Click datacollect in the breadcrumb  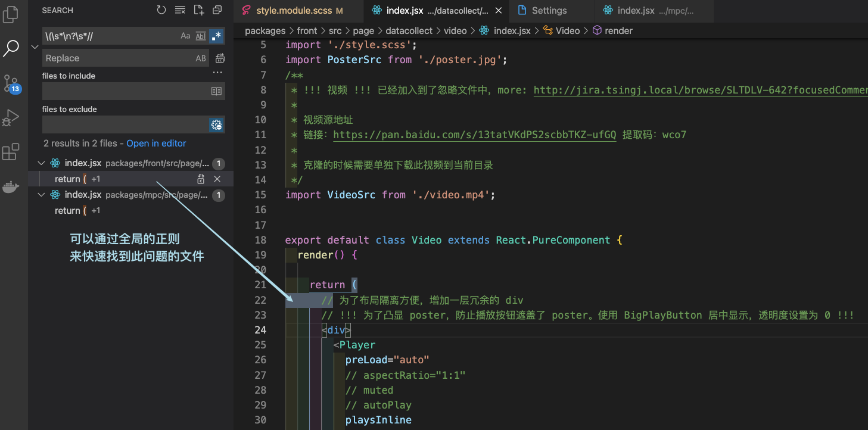(x=409, y=30)
